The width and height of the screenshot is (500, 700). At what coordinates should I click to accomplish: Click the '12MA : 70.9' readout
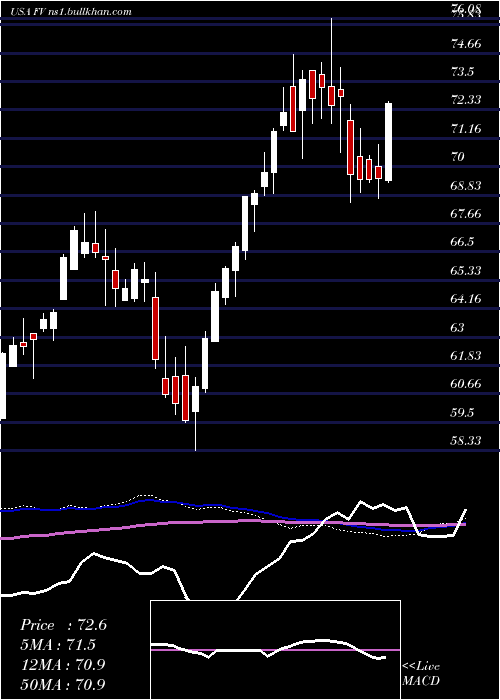click(62, 665)
